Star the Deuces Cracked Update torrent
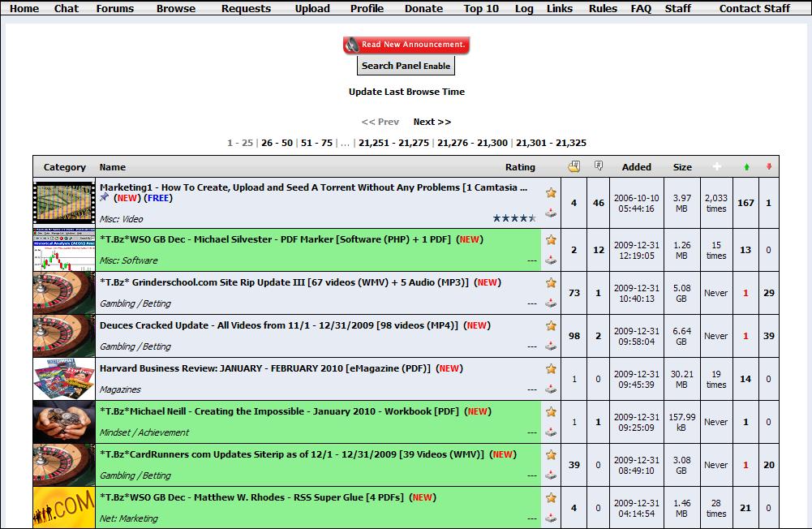The height and width of the screenshot is (529, 812). [x=551, y=326]
